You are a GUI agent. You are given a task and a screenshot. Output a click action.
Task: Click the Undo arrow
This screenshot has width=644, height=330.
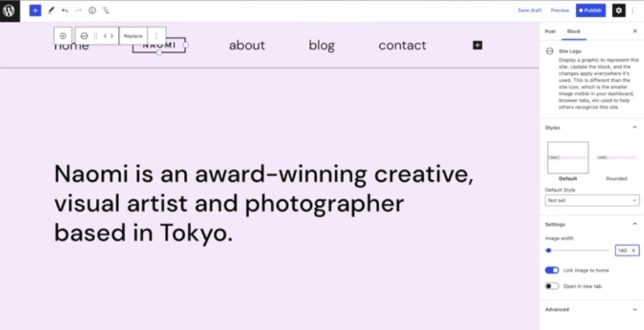tap(65, 10)
